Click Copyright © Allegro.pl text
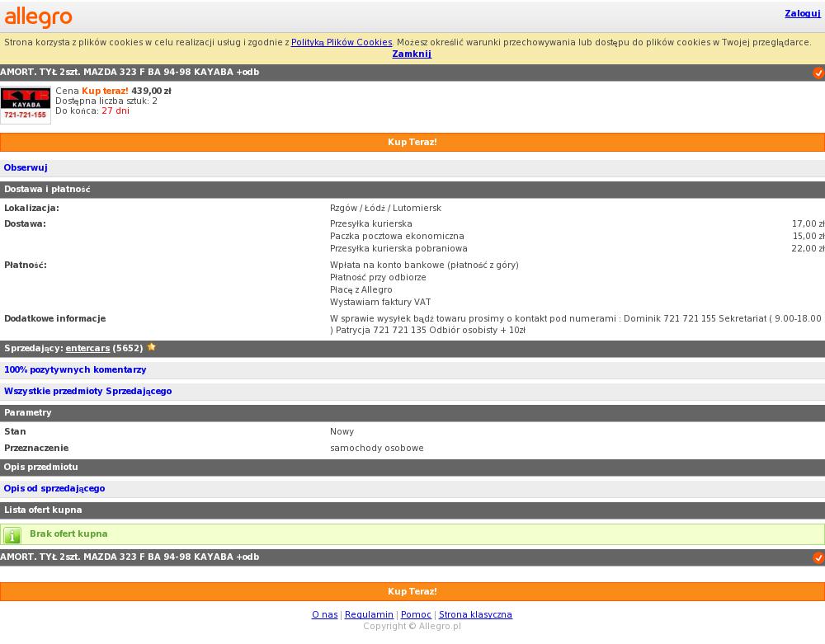This screenshot has width=825, height=644. pyautogui.click(x=412, y=626)
